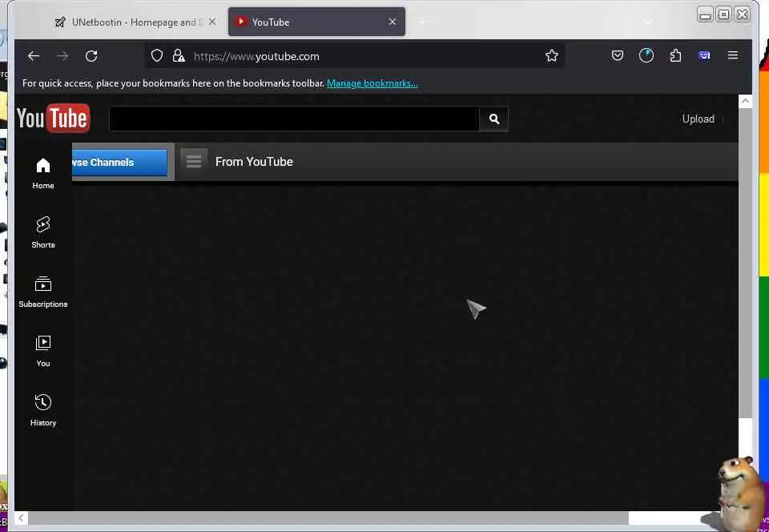Image resolution: width=769 pixels, height=532 pixels.
Task: Click the URL address bar
Action: (354, 56)
